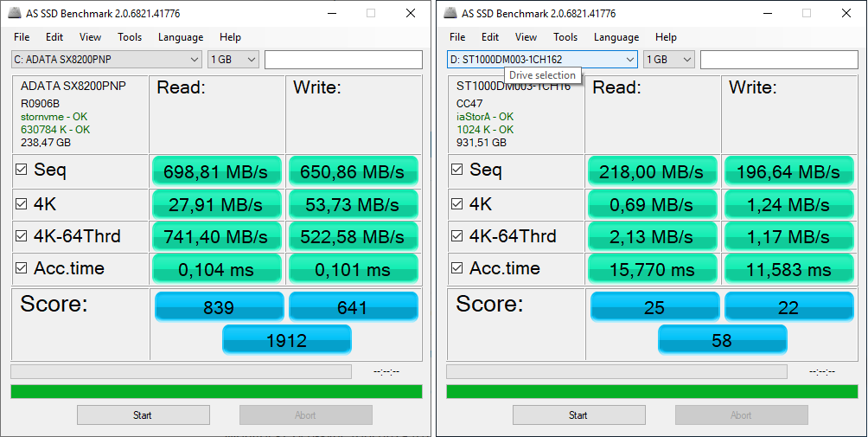Open the View menu in the left window

pos(90,37)
